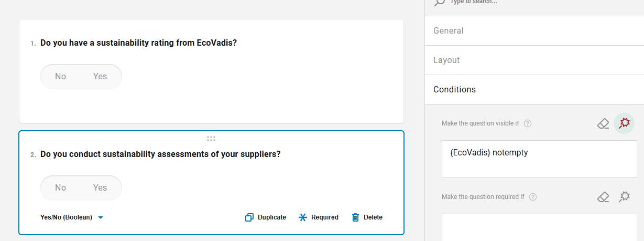
Task: Select No for the EcoVadis rating question
Action: click(x=61, y=77)
